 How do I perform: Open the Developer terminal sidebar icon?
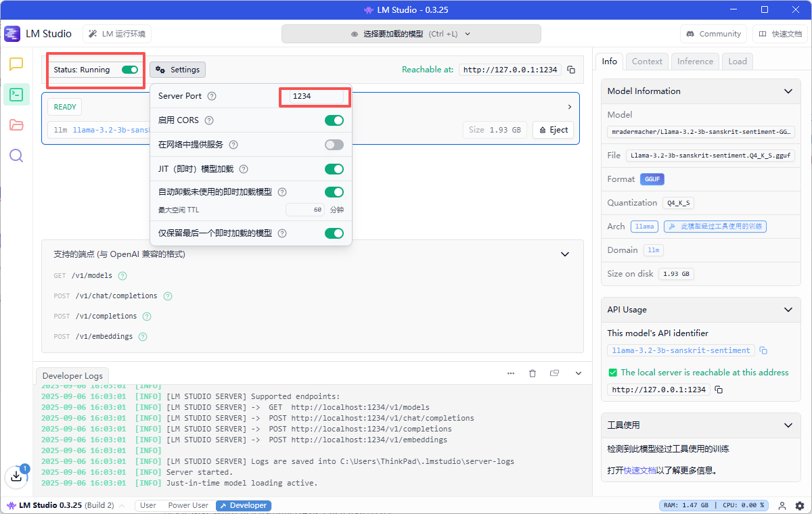(16, 95)
